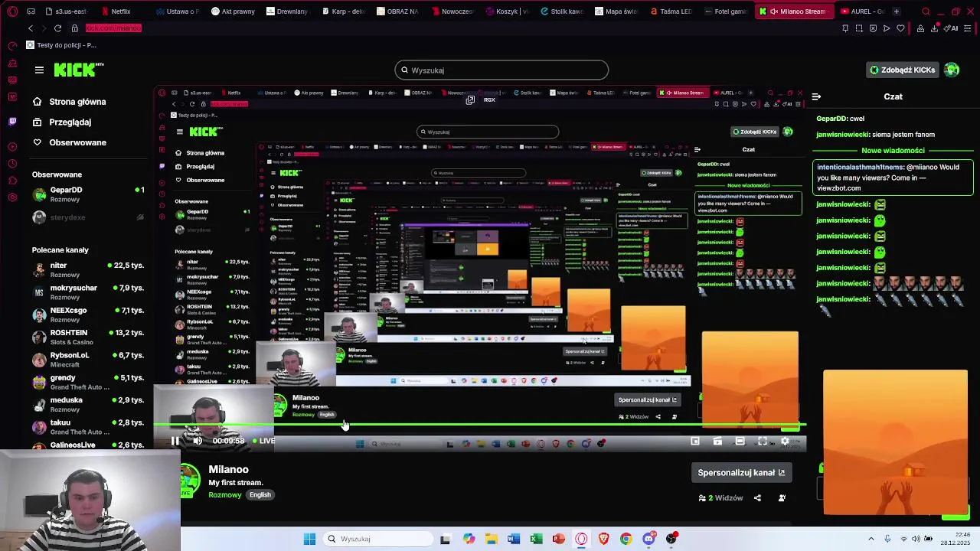Image resolution: width=980 pixels, height=551 pixels.
Task: Click the English language tag
Action: pos(260,495)
